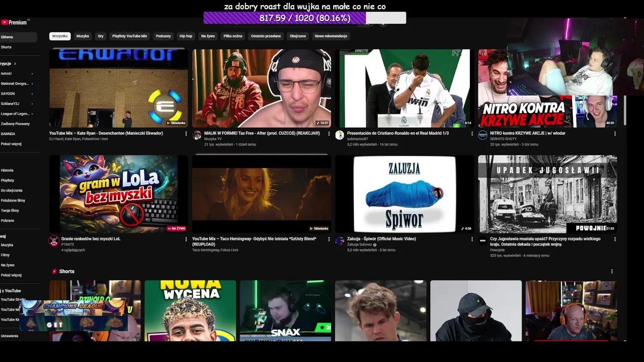Open Shorts section options menu
The height and width of the screenshot is (362, 644).
[612, 271]
